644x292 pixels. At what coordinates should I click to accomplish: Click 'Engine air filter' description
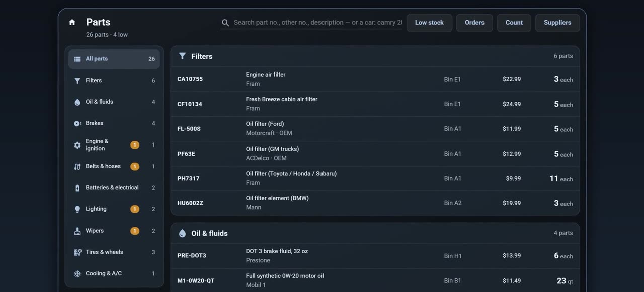point(266,75)
